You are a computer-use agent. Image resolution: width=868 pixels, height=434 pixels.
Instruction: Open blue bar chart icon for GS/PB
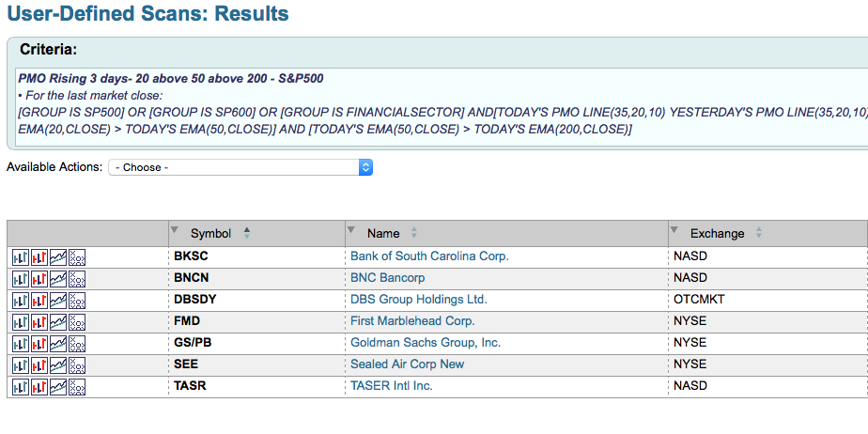coord(21,343)
